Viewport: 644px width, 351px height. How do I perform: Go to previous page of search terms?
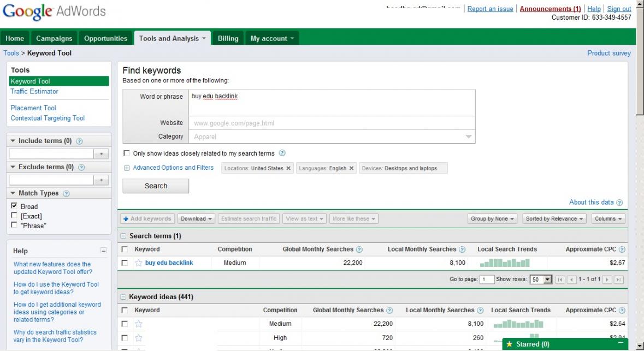click(x=571, y=279)
